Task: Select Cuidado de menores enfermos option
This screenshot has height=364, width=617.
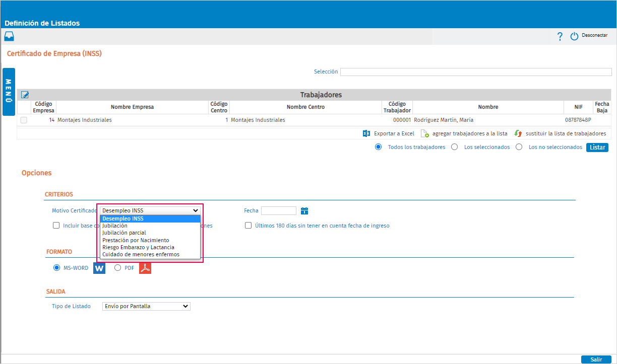Action: [x=150, y=254]
